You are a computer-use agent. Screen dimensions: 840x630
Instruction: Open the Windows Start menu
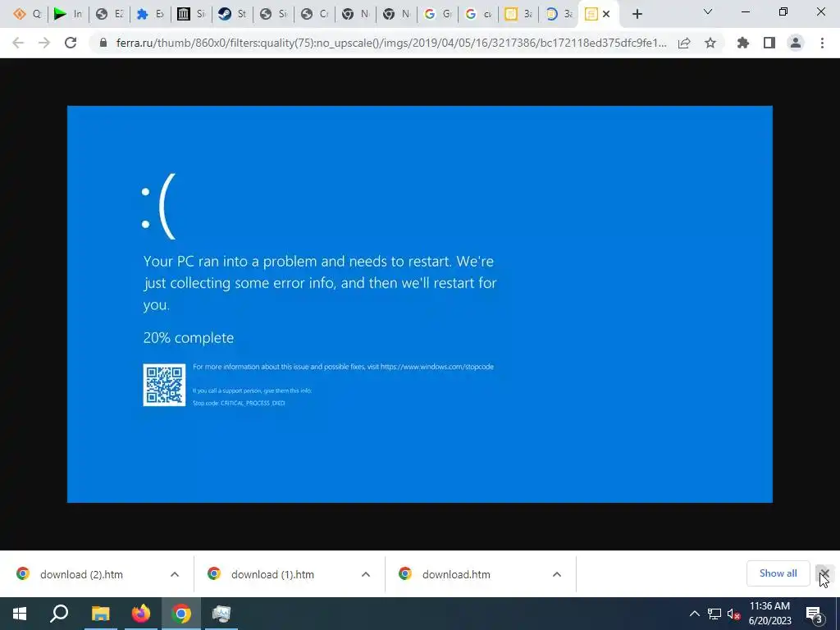coord(20,614)
